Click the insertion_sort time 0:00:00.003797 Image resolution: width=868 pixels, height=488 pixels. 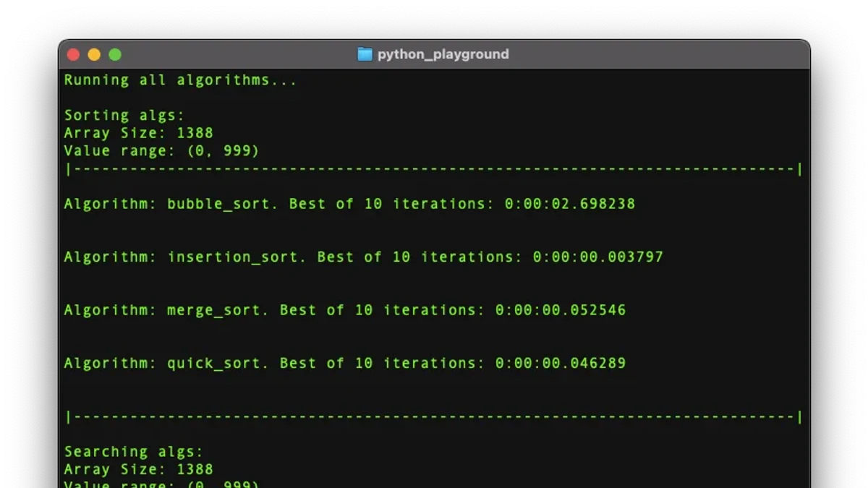pyautogui.click(x=598, y=257)
